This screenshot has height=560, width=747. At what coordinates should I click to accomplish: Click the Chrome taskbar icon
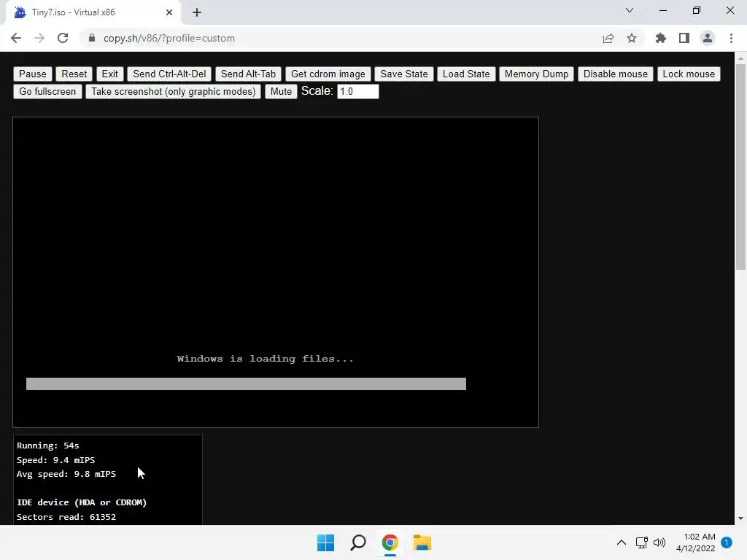390,542
